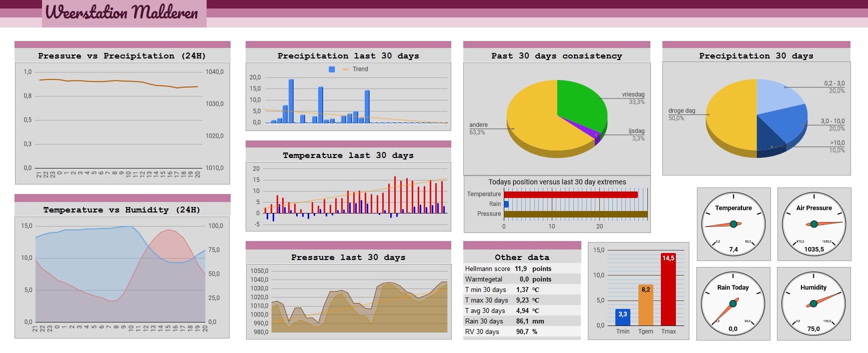Select the Hellmann score row

[x=522, y=268]
